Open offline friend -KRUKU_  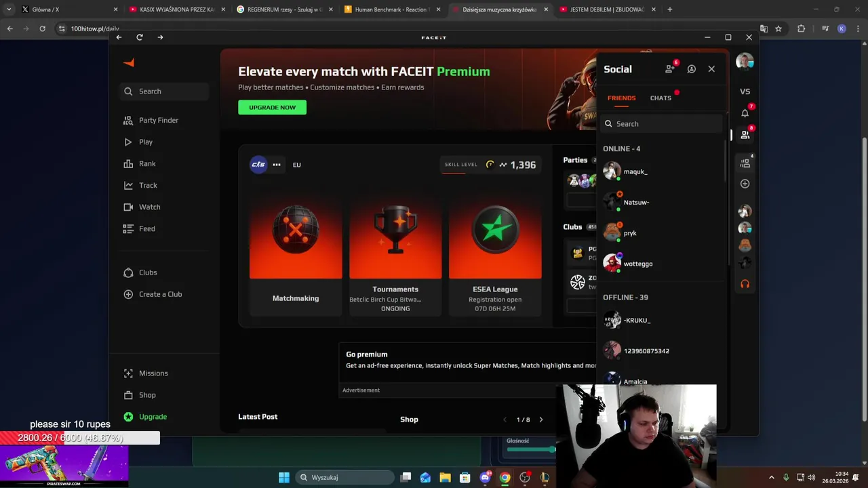tap(661, 320)
